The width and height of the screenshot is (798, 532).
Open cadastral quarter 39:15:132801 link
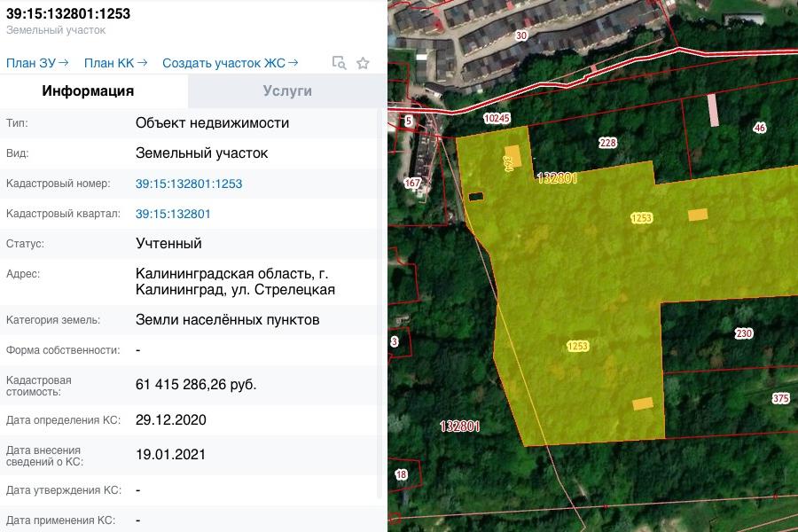(x=173, y=214)
